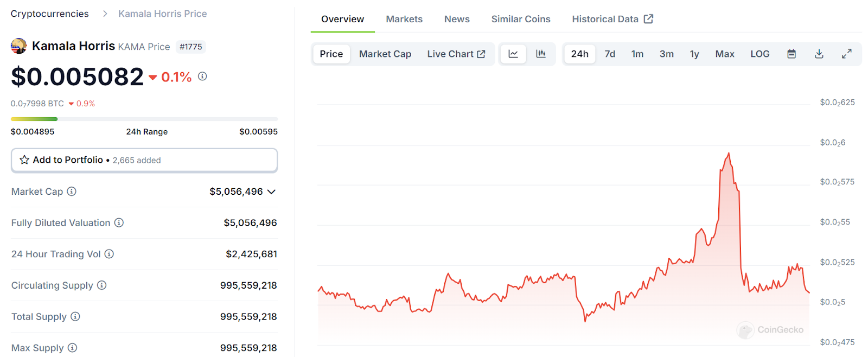Open price change info icon beside 0.1%
The image size is (868, 357).
point(202,76)
